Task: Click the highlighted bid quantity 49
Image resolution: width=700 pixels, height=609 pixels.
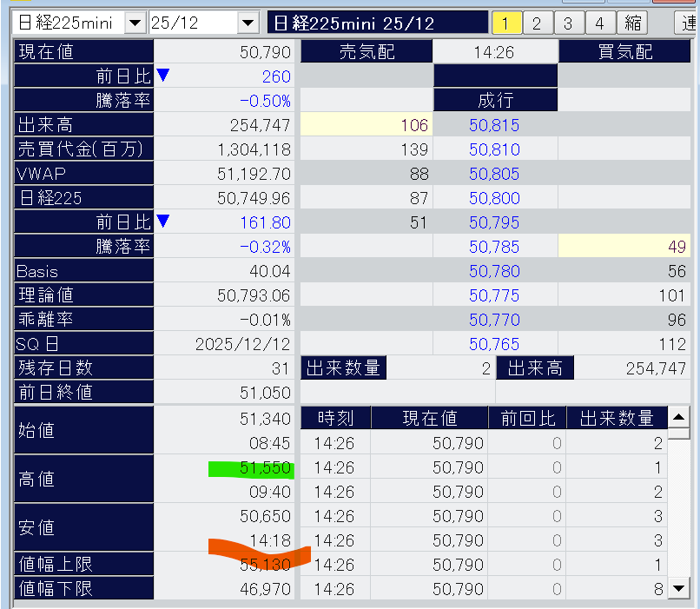Action: [x=624, y=247]
